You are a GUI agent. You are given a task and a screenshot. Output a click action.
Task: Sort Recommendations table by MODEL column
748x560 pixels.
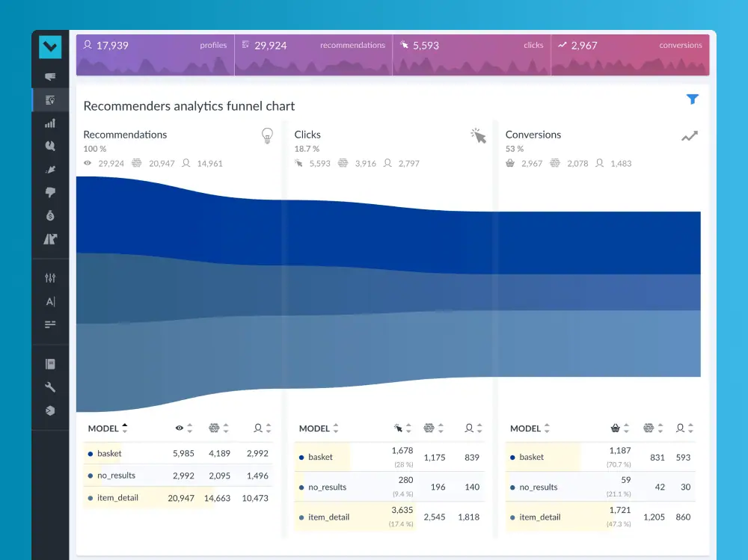108,428
